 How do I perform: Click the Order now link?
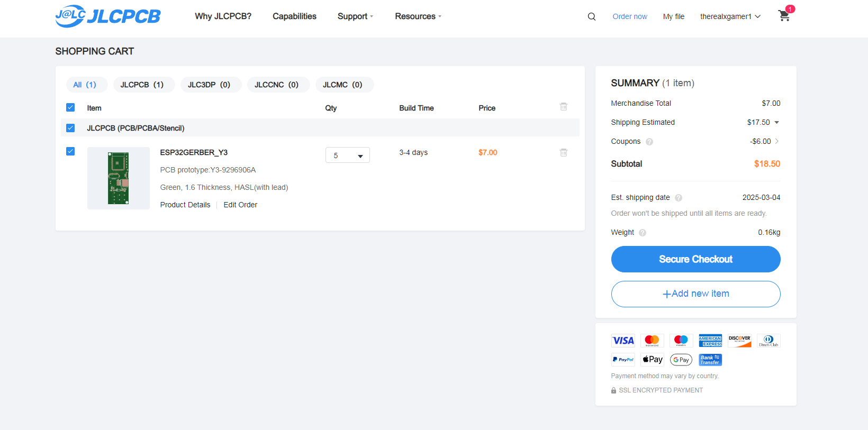[630, 16]
